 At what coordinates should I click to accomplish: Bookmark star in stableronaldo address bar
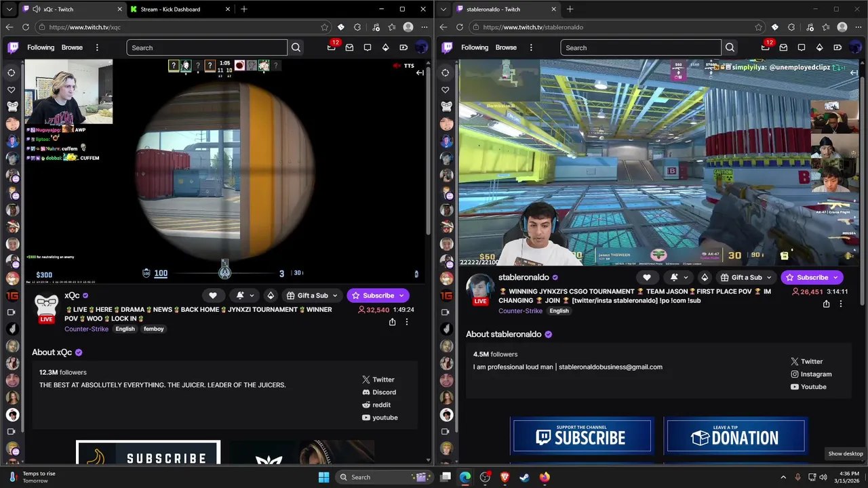[x=759, y=27]
